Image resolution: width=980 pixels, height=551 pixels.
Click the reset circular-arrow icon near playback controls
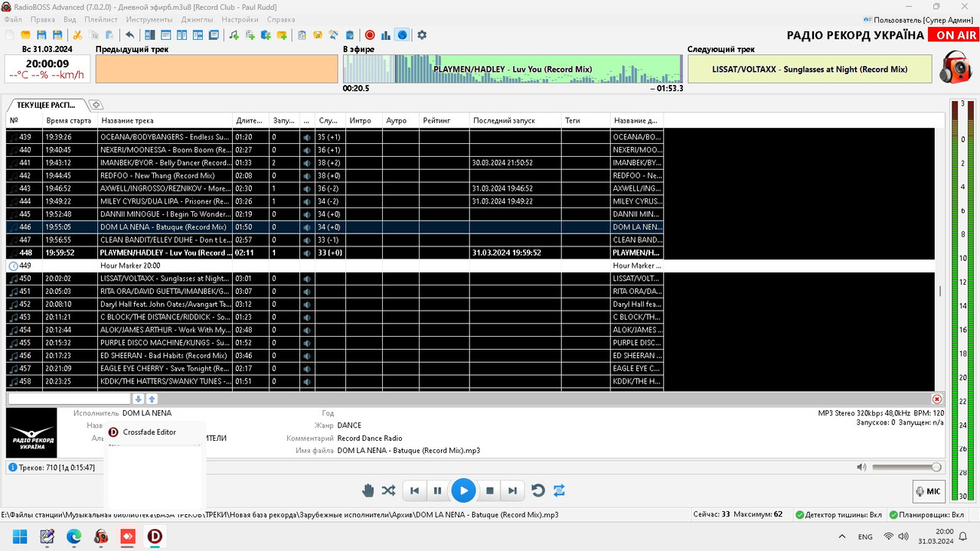[537, 491]
